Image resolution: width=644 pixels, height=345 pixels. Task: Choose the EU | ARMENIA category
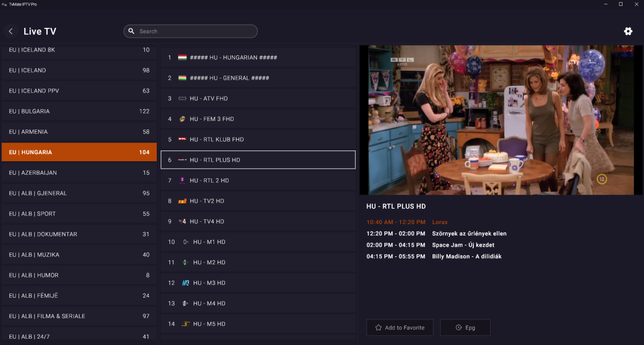79,132
